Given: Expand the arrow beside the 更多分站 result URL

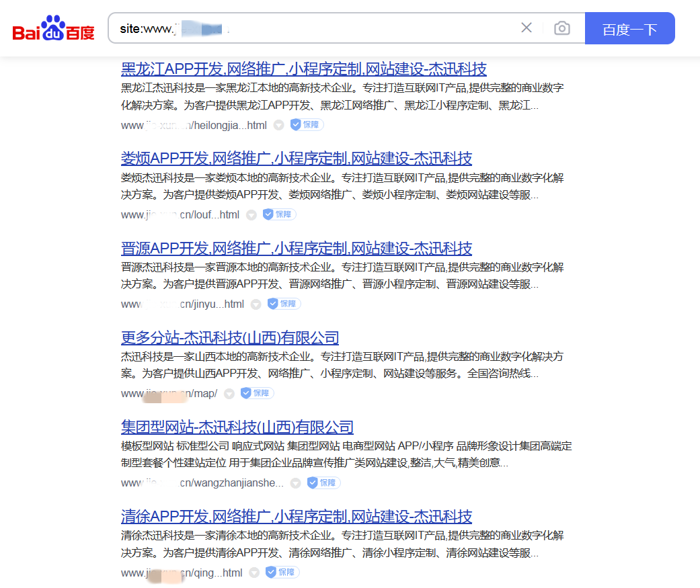Looking at the screenshot, I should (229, 392).
